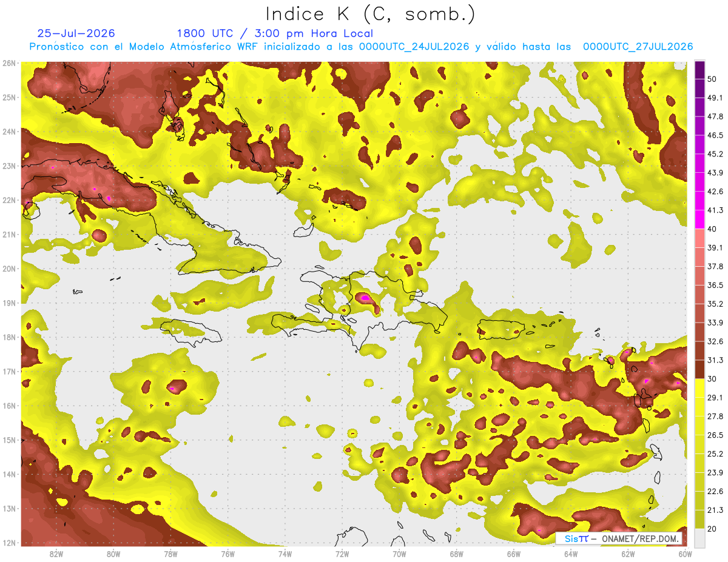Click the "80W" longitude label

coord(113,554)
